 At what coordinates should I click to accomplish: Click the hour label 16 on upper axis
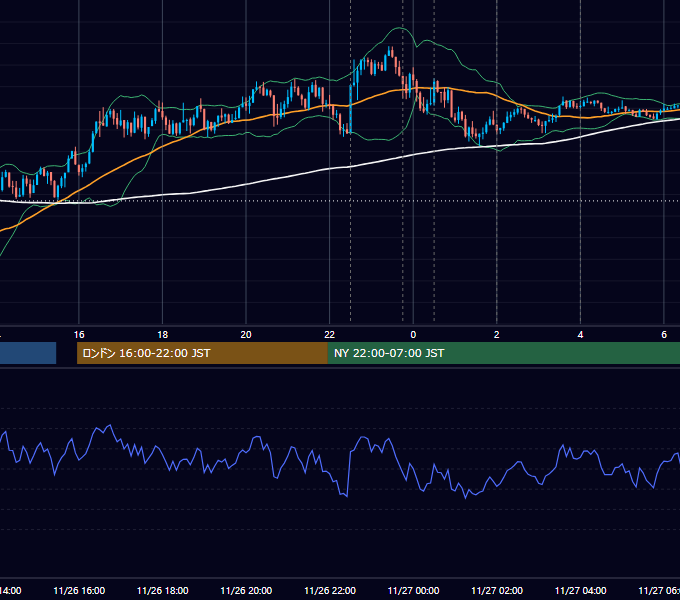pyautogui.click(x=79, y=335)
